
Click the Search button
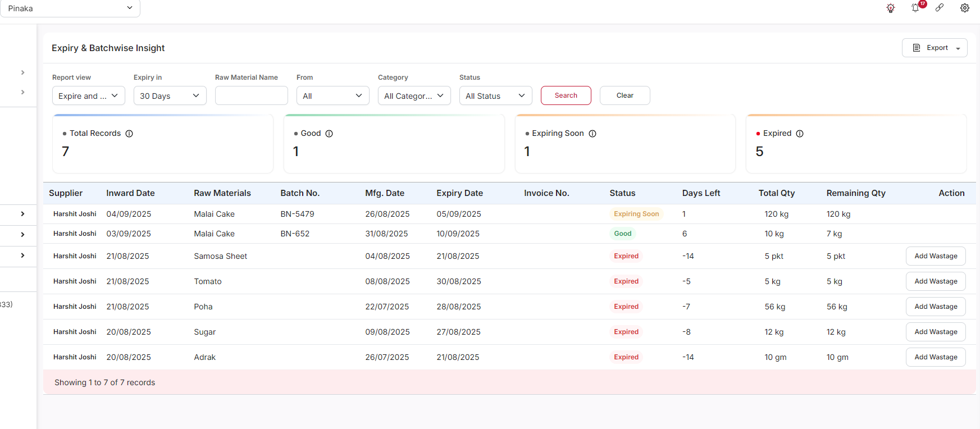tap(566, 95)
